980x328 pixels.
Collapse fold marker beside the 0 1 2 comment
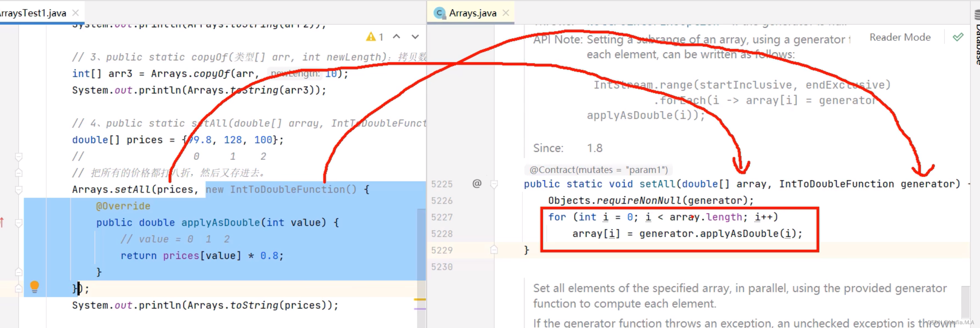[19, 156]
